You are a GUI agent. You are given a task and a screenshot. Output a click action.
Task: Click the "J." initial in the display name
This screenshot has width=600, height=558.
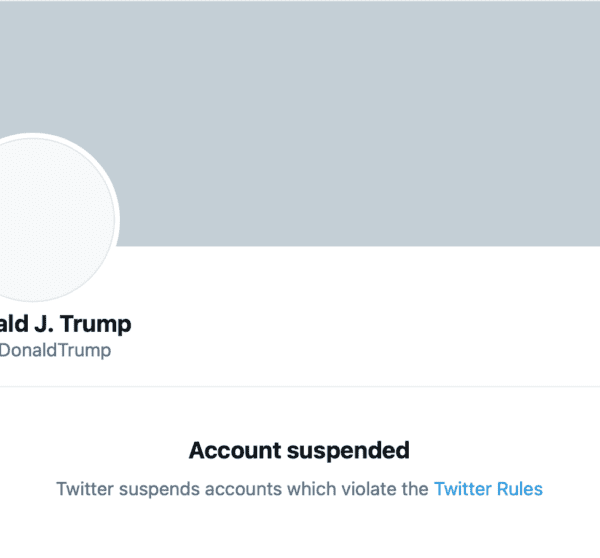pos(51,324)
